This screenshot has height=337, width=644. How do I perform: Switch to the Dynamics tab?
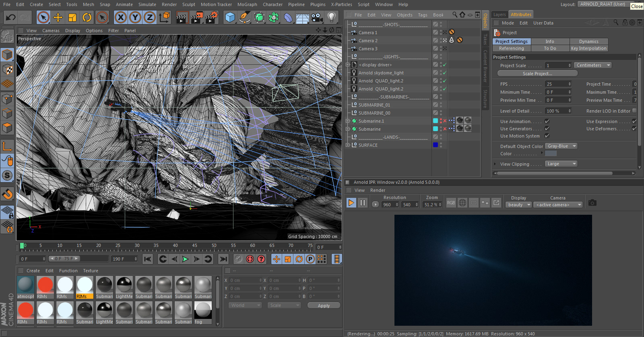point(588,41)
